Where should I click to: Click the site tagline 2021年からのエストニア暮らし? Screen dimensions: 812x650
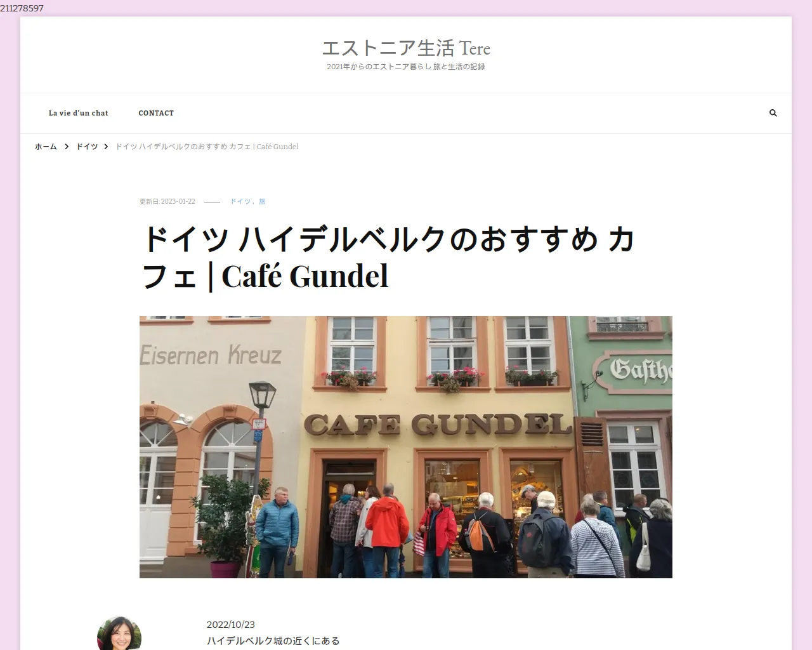(406, 67)
